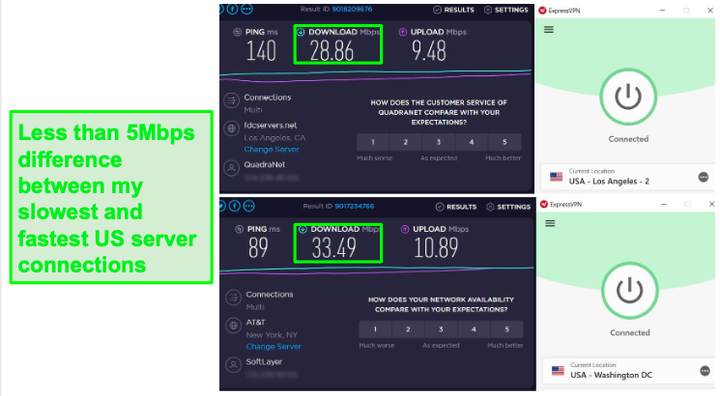Open RESULTS in the top Speedtest window
Image resolution: width=720 pixels, height=396 pixels.
click(x=454, y=10)
